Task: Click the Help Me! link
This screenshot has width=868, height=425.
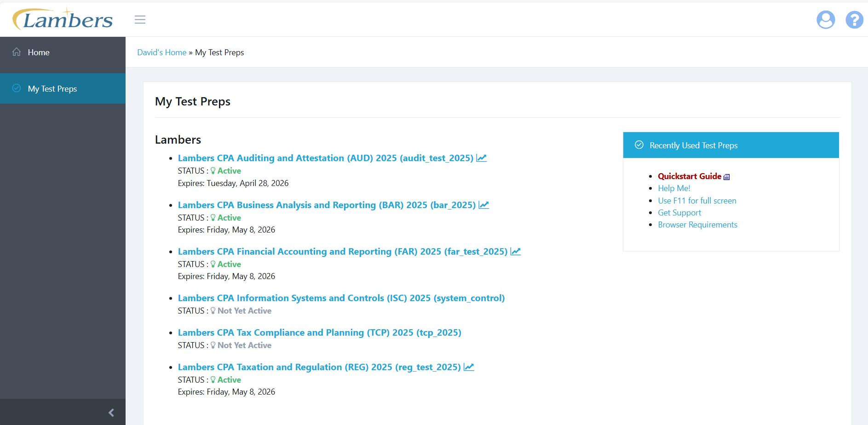Action: point(674,188)
